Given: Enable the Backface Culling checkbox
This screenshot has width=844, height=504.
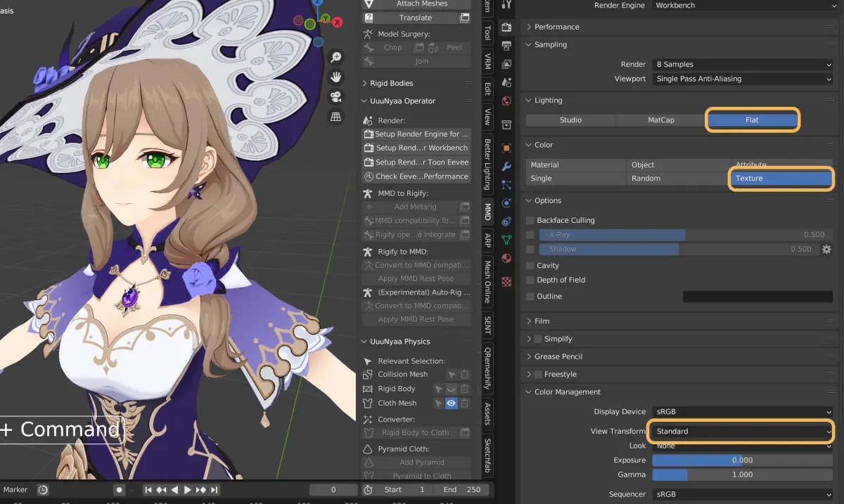Looking at the screenshot, I should pyautogui.click(x=530, y=221).
